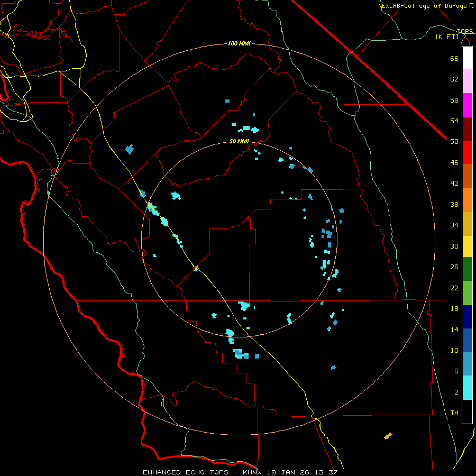The width and height of the screenshot is (476, 476).
Task: Click the 30 legend value
Action: point(454,246)
